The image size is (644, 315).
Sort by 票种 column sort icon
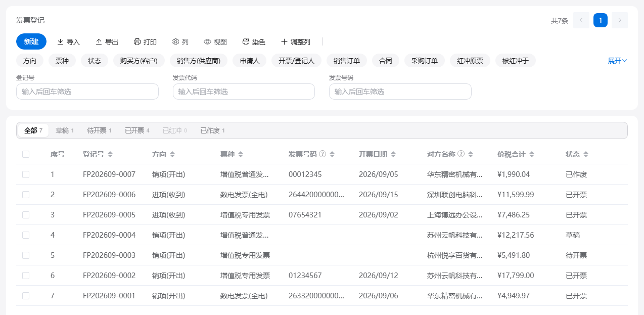pos(241,154)
